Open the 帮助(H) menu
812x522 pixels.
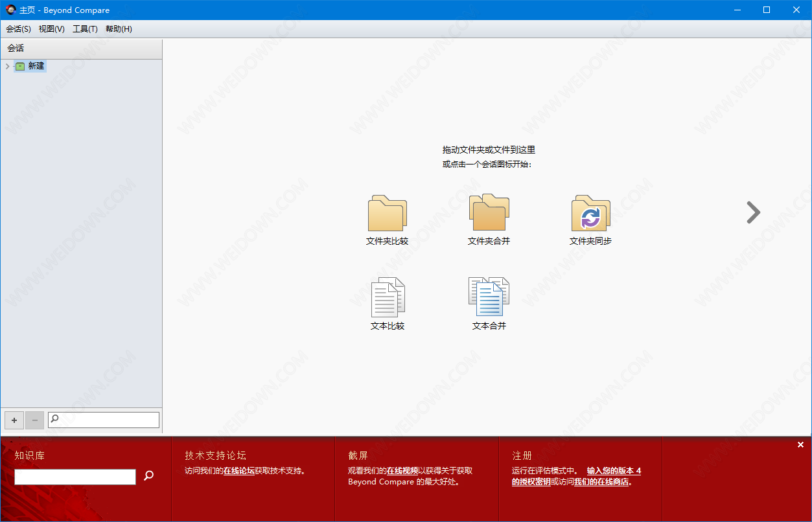tap(119, 29)
